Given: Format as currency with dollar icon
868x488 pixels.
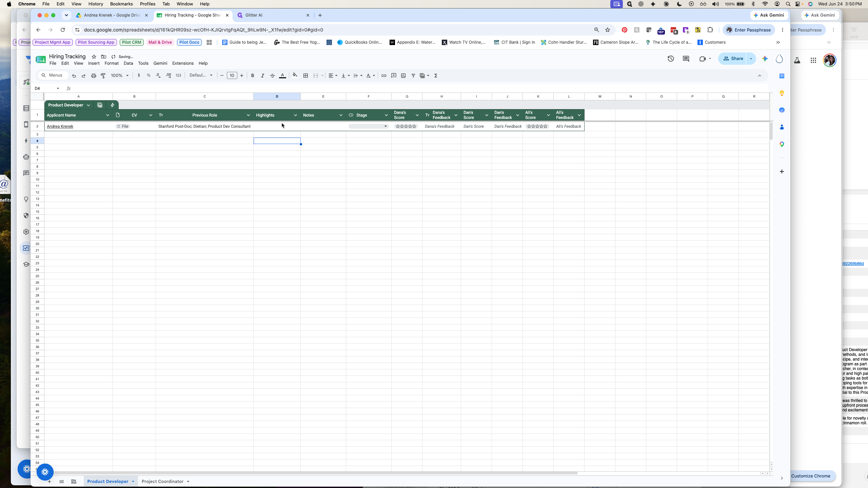Looking at the screenshot, I should (x=139, y=76).
